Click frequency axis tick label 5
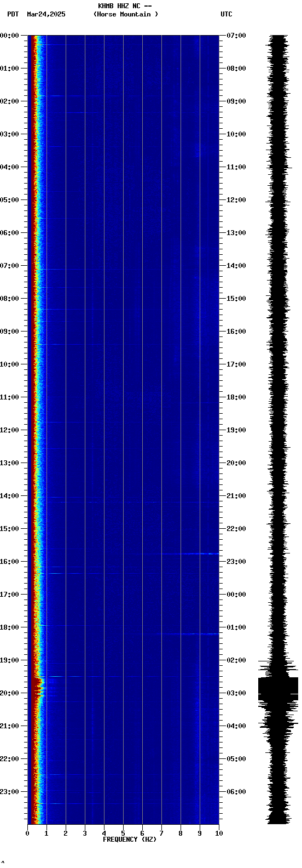Screen dimensions: 302x868 (123, 833)
